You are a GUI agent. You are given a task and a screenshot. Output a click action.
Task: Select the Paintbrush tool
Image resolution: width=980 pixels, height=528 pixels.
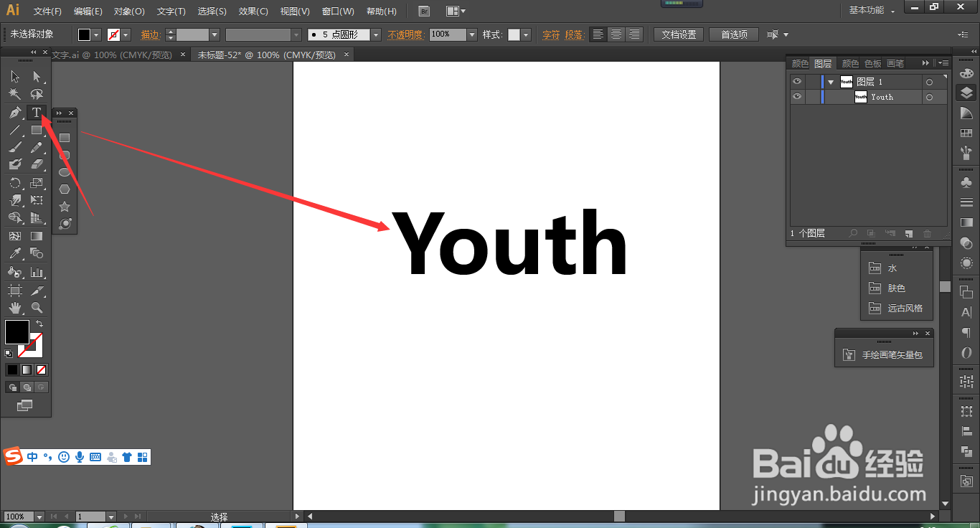pos(15,147)
